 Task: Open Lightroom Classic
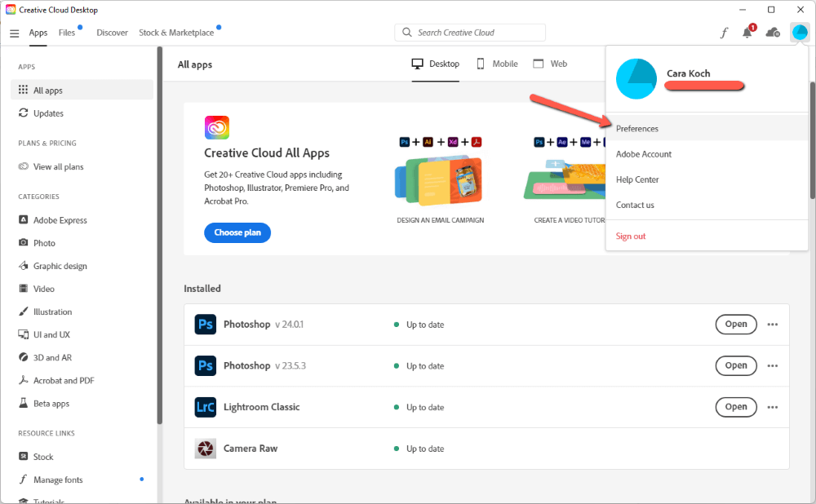click(x=736, y=407)
